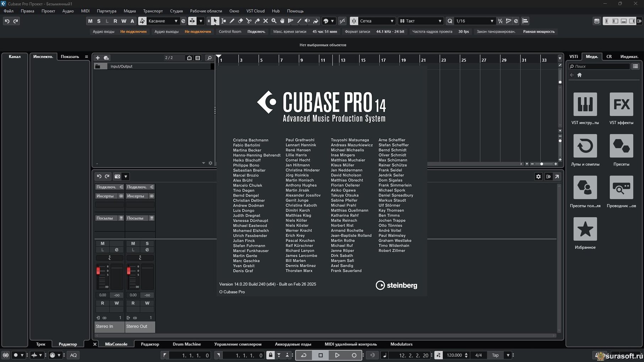The image size is (644, 362).
Task: Switch to the Drum Machine tab
Action: pyautogui.click(x=187, y=344)
